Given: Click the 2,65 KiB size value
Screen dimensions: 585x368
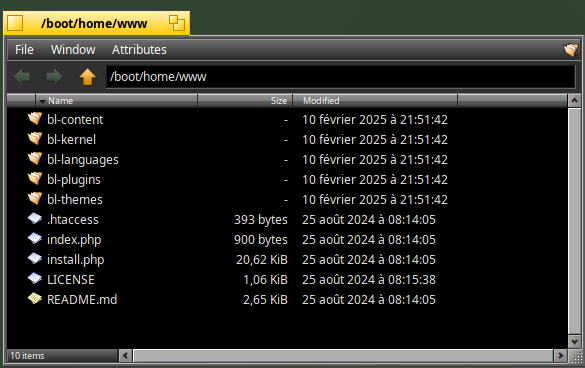Looking at the screenshot, I should [x=265, y=300].
